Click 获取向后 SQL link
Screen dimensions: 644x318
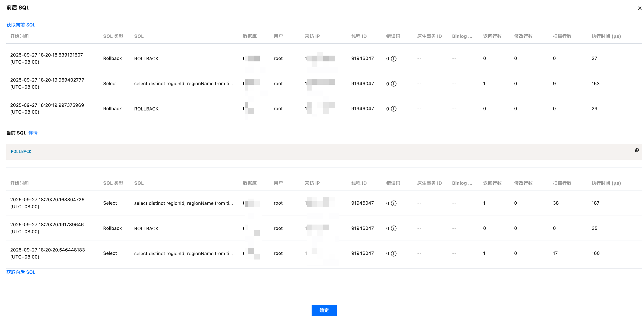tap(21, 272)
